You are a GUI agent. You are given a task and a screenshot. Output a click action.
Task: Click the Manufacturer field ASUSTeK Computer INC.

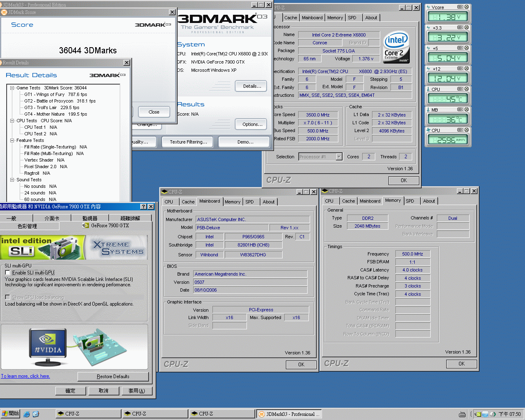coord(253,219)
